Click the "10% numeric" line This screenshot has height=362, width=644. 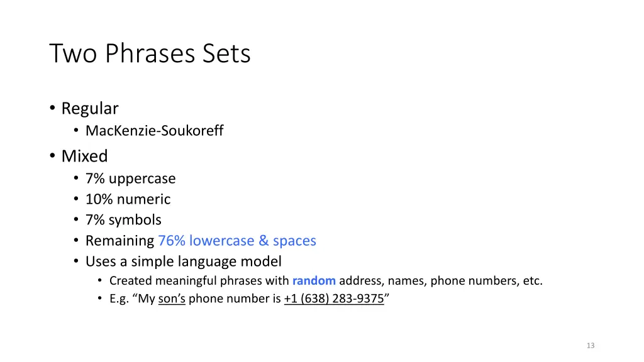coord(128,199)
